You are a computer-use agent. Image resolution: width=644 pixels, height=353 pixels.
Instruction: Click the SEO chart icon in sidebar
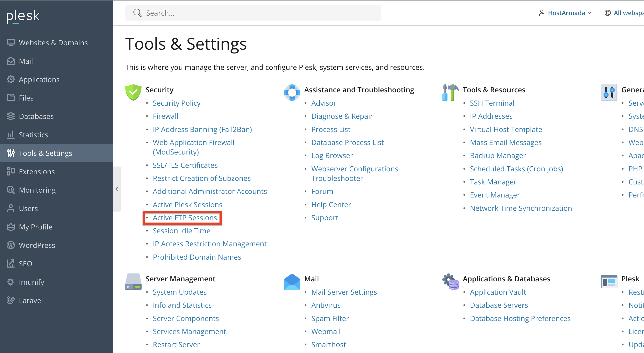point(11,263)
